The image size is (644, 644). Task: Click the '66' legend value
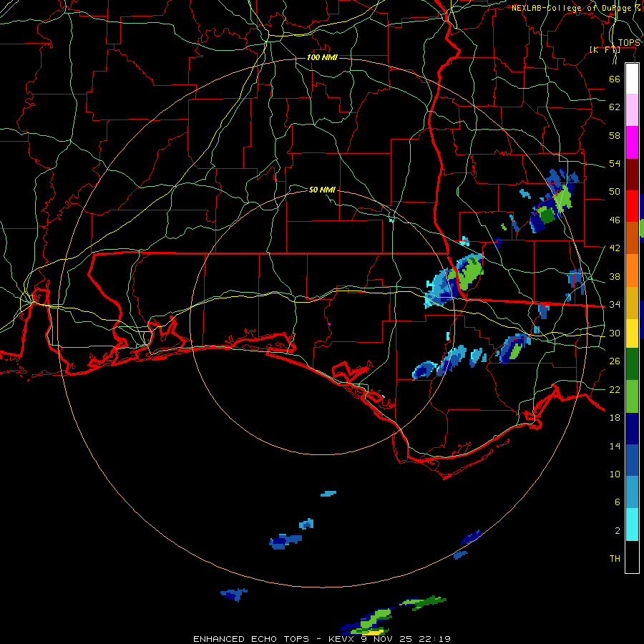(x=615, y=79)
